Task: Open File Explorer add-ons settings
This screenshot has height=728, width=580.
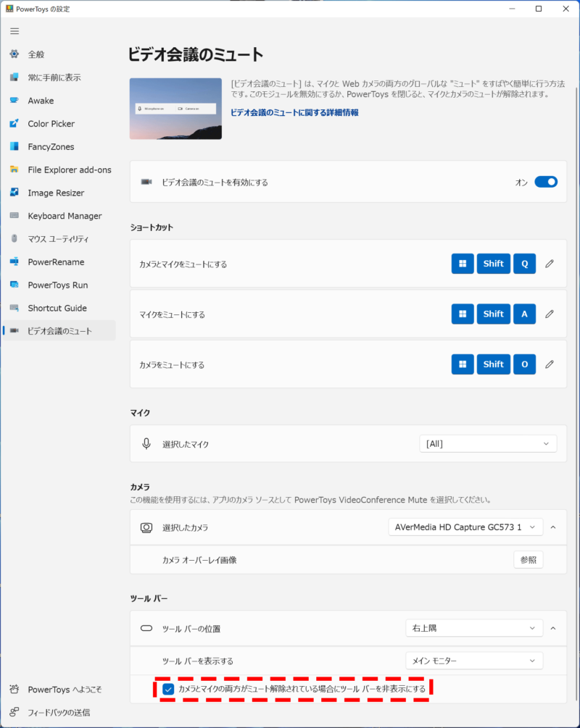Action: 59,170
